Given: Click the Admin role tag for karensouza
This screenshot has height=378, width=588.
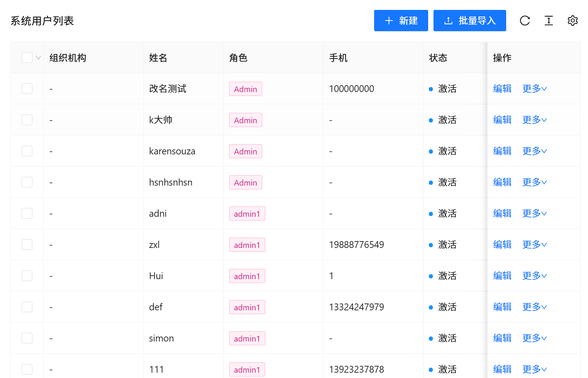Looking at the screenshot, I should 245,151.
